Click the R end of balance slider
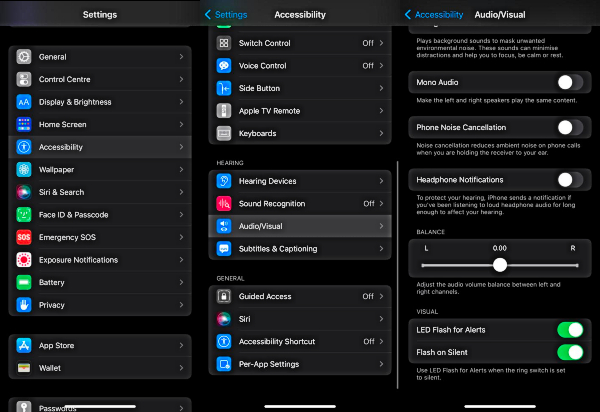Viewport: 600px width, 412px height. (577, 265)
